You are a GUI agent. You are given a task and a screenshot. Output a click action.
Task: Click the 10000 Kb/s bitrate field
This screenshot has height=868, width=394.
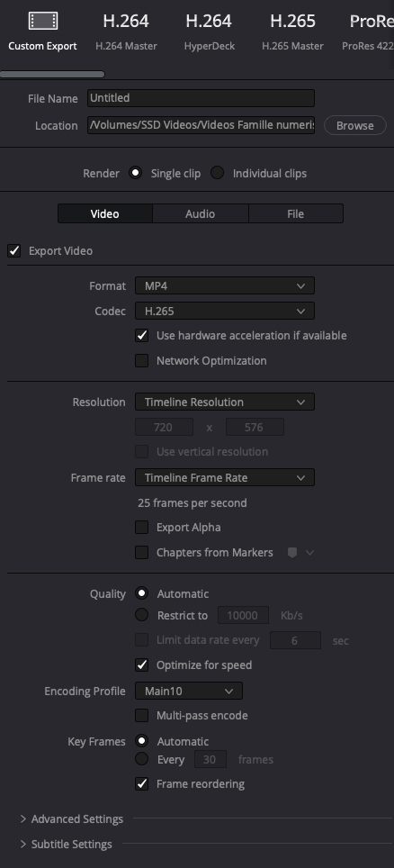click(x=243, y=616)
